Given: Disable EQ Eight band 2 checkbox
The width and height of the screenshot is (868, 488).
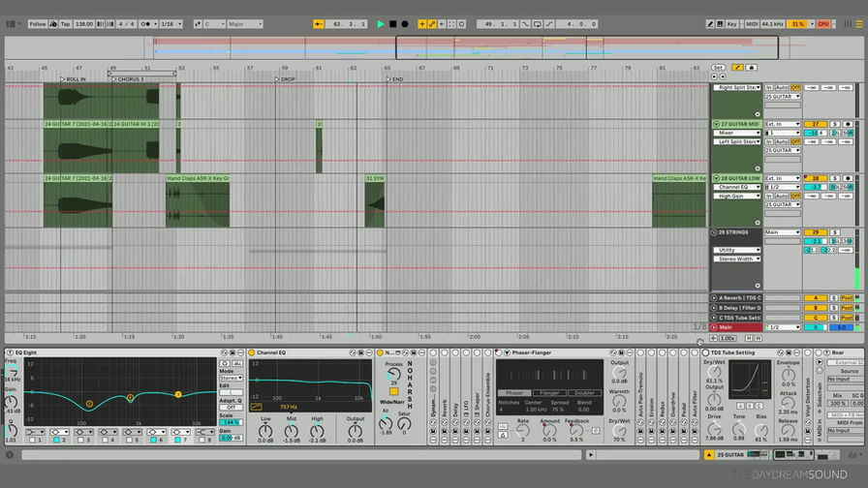Looking at the screenshot, I should (56, 440).
